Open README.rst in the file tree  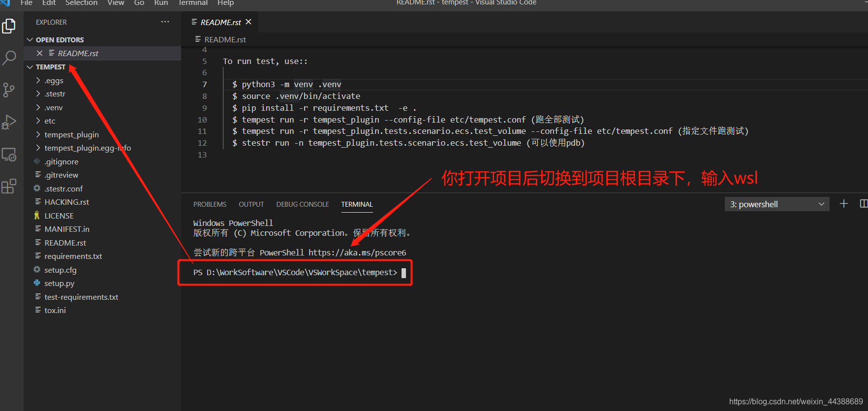(x=65, y=243)
